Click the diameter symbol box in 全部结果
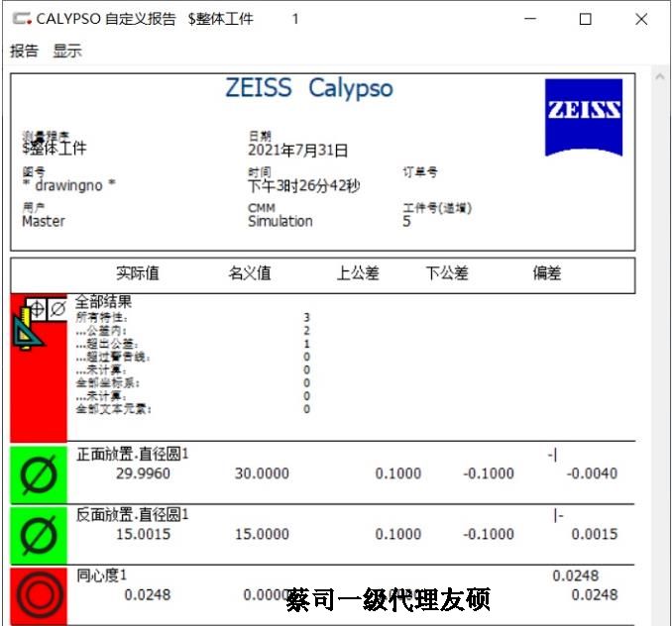Screen dimensions: 672x626 click(x=57, y=308)
